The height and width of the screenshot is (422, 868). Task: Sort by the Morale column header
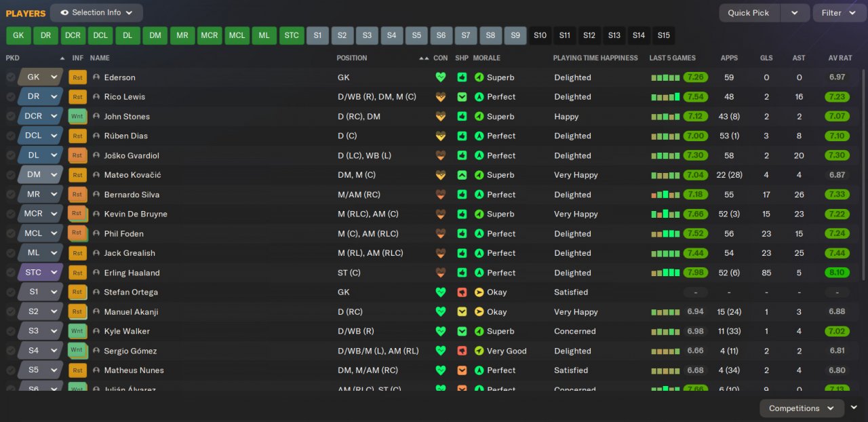tap(486, 58)
